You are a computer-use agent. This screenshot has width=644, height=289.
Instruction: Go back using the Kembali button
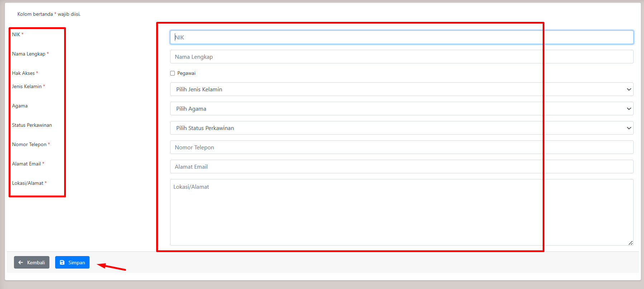32,262
